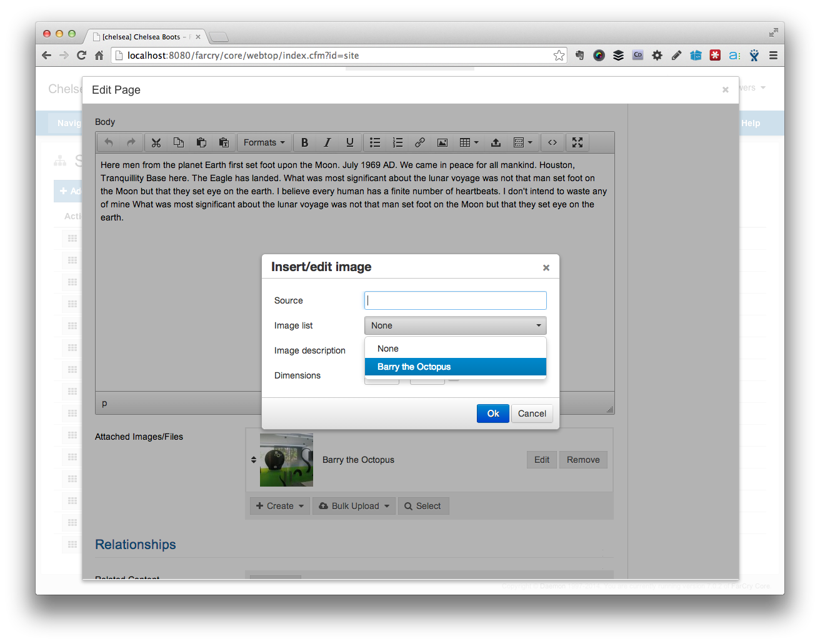The image size is (820, 644).
Task: Click the Barry the Octopus thumbnail image
Action: click(286, 459)
